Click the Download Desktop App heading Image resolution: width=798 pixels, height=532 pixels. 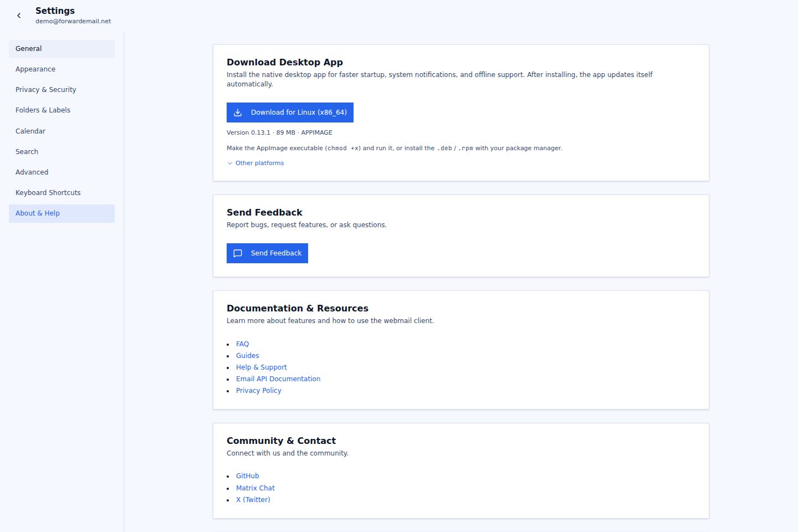point(285,62)
